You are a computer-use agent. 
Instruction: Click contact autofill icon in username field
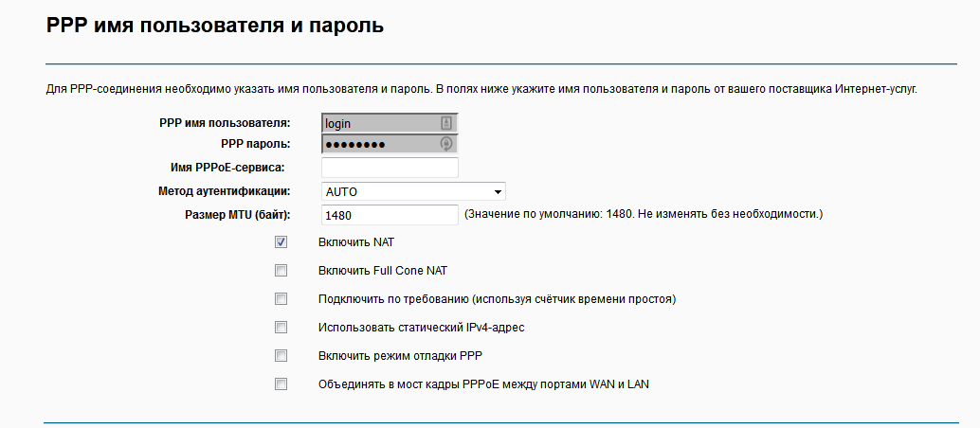click(445, 123)
